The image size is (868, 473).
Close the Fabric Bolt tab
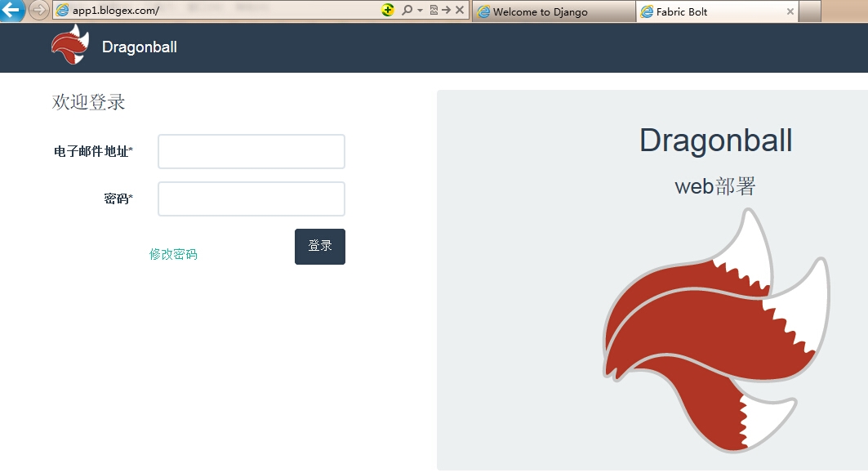790,11
